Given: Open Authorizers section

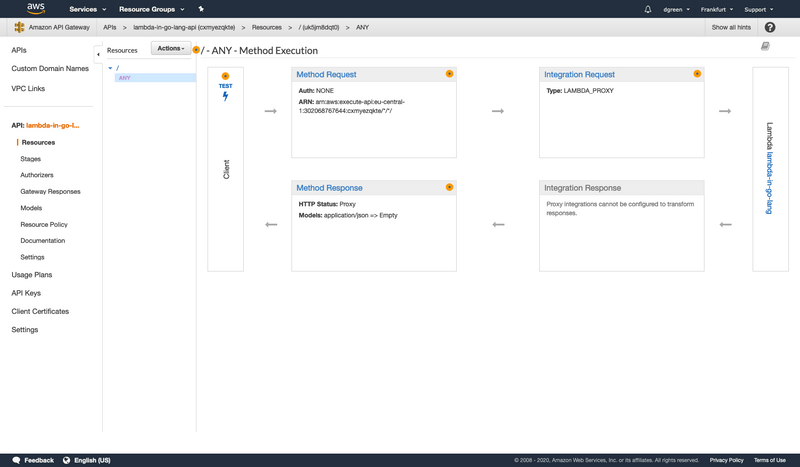Looking at the screenshot, I should click(x=37, y=175).
